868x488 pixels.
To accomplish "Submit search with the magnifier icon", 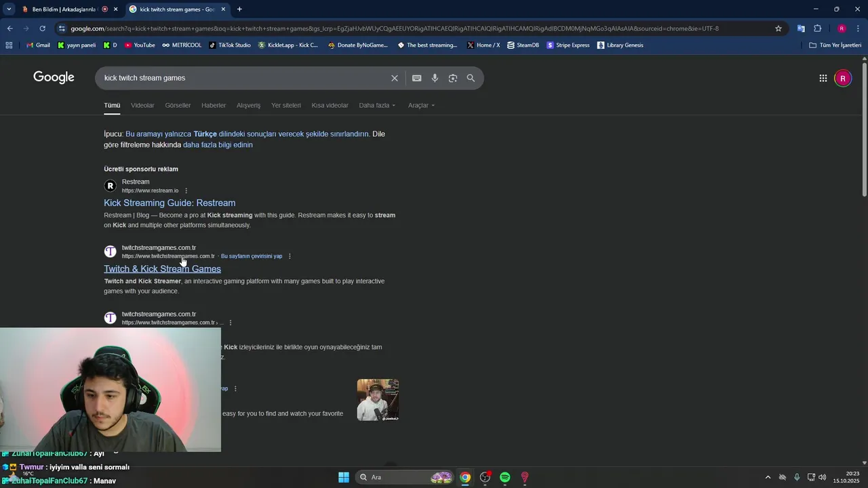I will [471, 78].
